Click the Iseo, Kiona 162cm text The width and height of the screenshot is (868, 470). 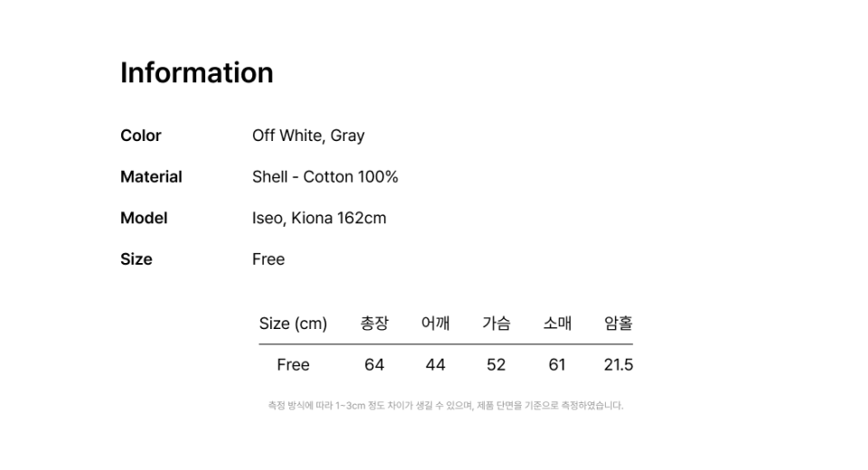tap(319, 218)
